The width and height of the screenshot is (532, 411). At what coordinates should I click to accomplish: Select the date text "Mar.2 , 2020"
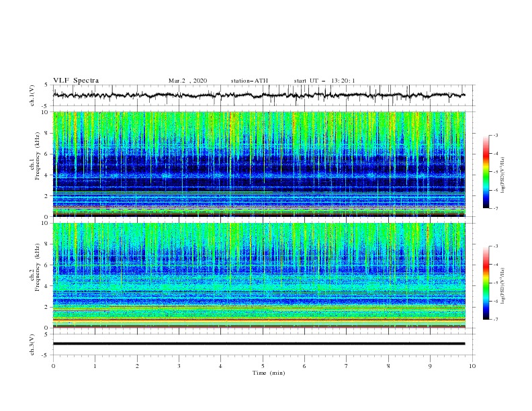coord(187,81)
